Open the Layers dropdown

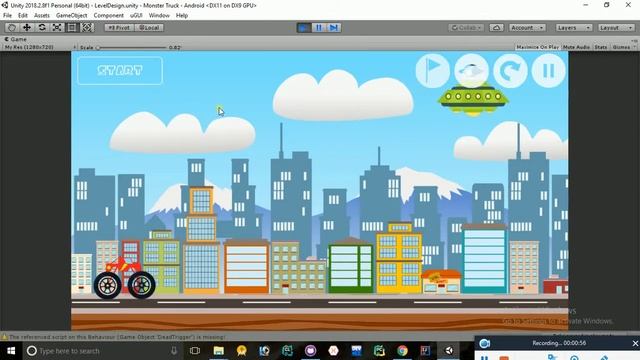[x=573, y=27]
